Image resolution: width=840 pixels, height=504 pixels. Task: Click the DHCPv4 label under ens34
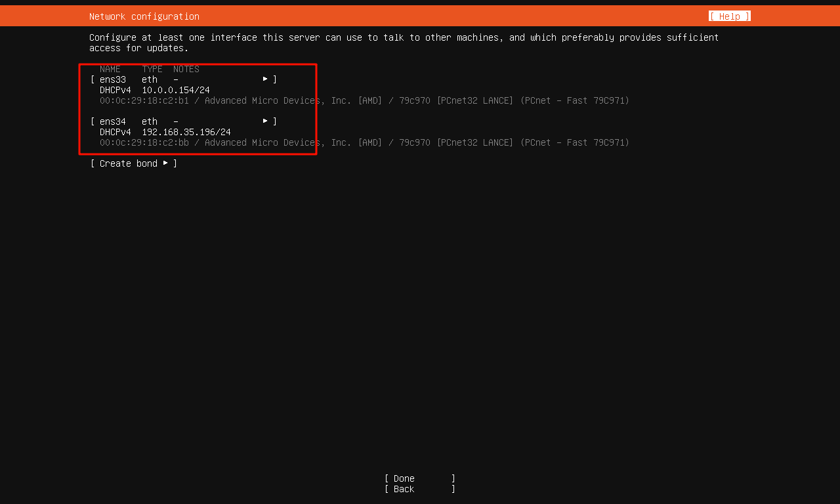[115, 132]
